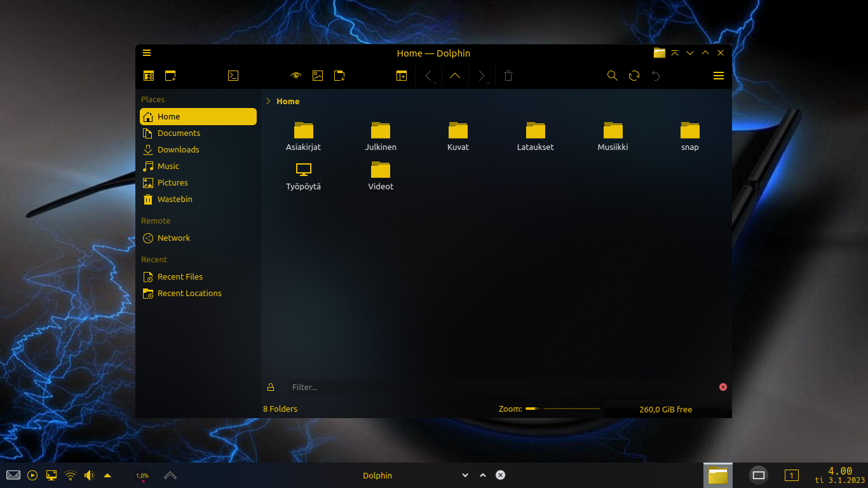Select the Asiakirjat folder
868x488 pixels.
click(x=304, y=136)
